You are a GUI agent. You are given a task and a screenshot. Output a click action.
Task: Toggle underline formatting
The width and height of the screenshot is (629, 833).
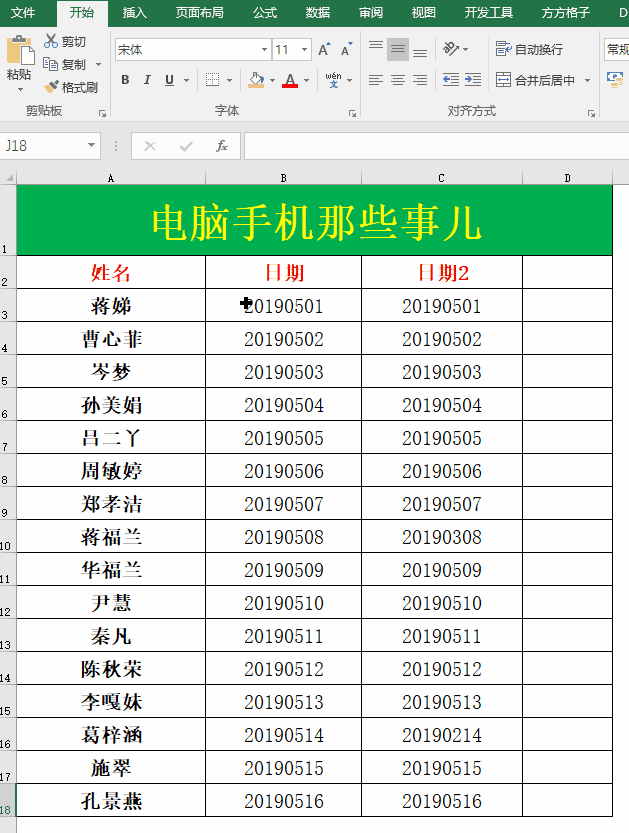tap(169, 80)
